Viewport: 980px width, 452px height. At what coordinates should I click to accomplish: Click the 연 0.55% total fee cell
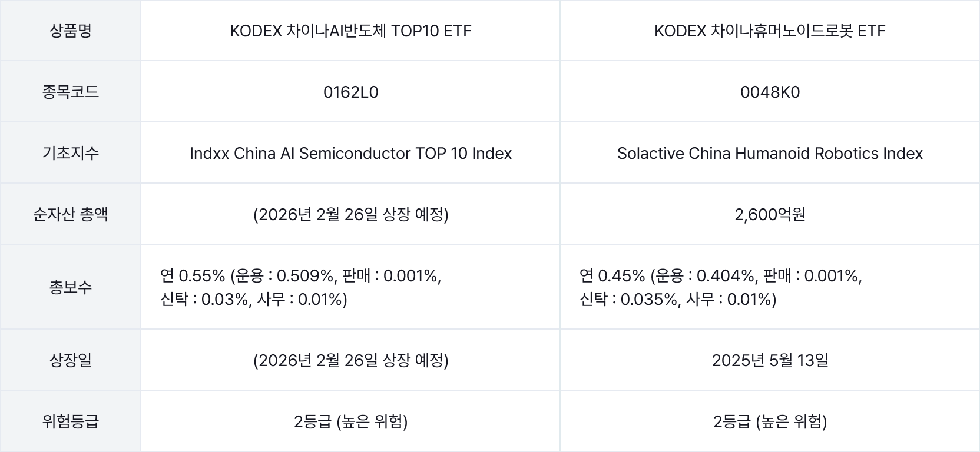pyautogui.click(x=300, y=287)
